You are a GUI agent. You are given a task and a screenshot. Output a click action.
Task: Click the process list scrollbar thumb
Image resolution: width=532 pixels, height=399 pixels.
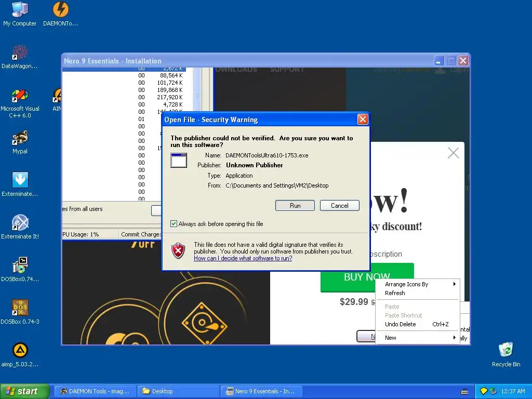[x=197, y=96]
